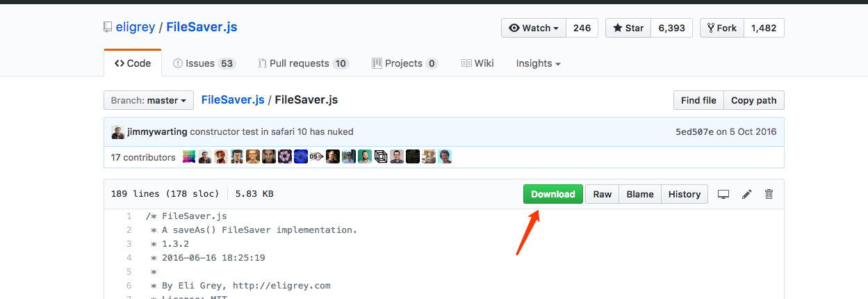This screenshot has height=299, width=868.
Task: Click the repository book icon beside eligrey
Action: click(107, 28)
